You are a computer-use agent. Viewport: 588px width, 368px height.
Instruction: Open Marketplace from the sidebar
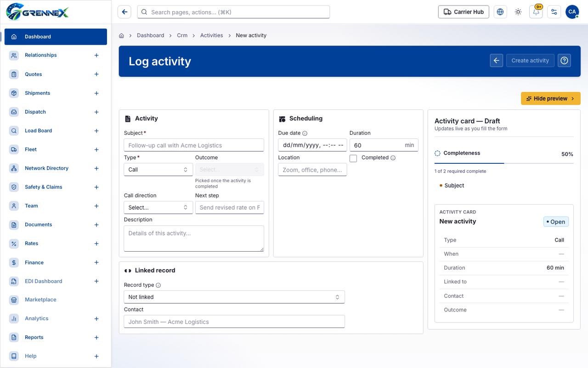click(x=40, y=299)
